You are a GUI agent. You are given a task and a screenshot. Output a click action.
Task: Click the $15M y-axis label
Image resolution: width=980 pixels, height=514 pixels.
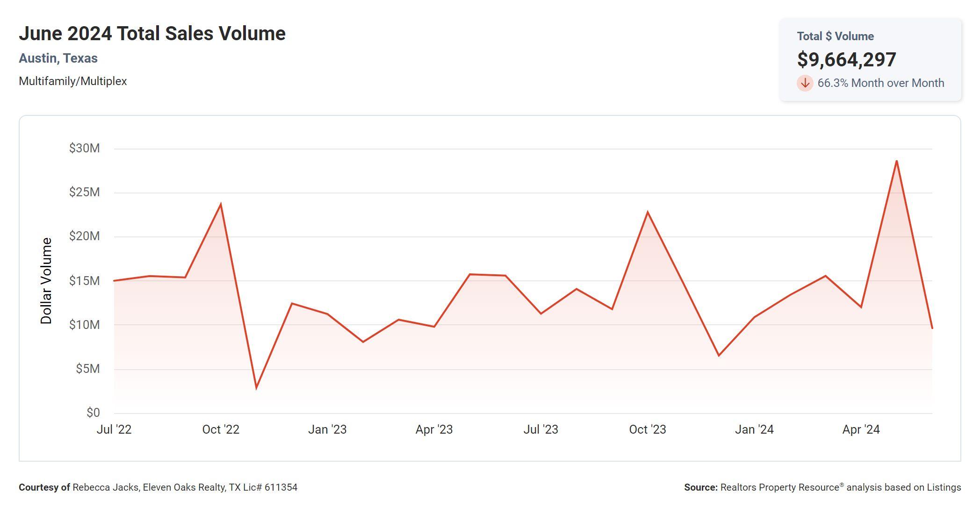point(85,281)
